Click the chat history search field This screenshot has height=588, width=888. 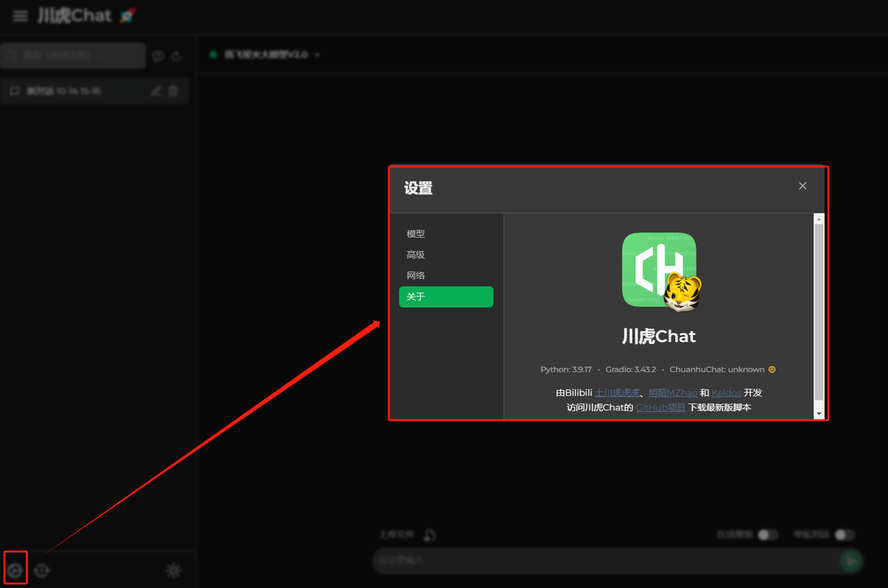[73, 56]
